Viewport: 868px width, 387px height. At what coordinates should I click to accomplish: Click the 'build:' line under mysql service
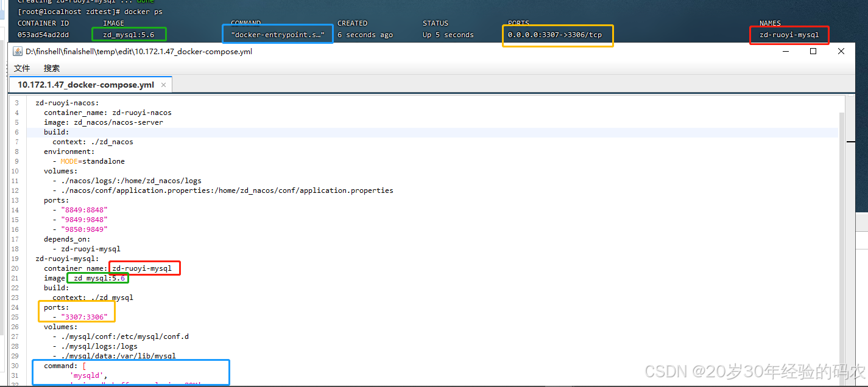57,288
